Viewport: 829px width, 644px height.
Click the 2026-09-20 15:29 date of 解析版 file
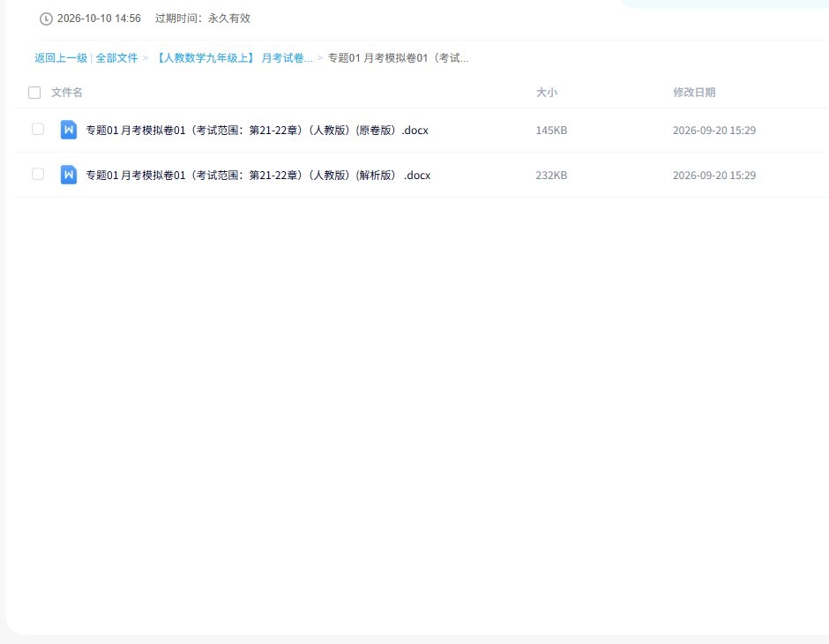(x=714, y=175)
